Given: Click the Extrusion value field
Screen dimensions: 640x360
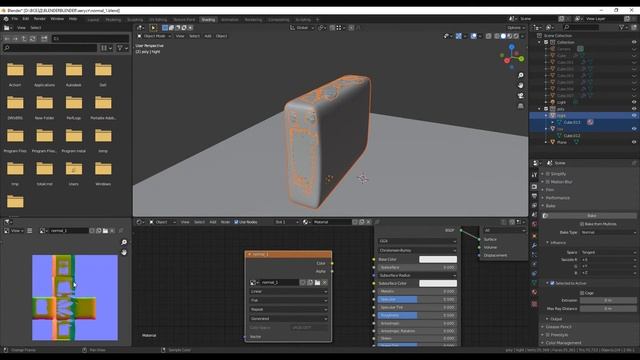Looking at the screenshot, I should (608, 300).
